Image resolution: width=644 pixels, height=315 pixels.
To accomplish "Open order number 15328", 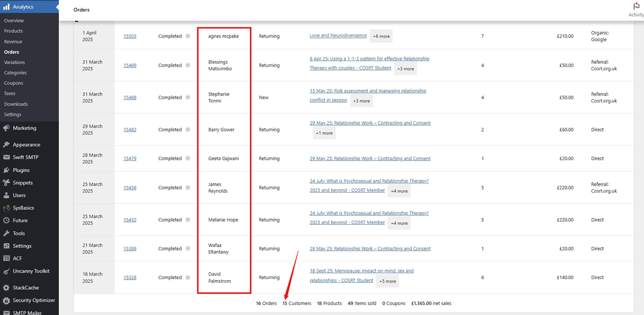I will [x=130, y=277].
